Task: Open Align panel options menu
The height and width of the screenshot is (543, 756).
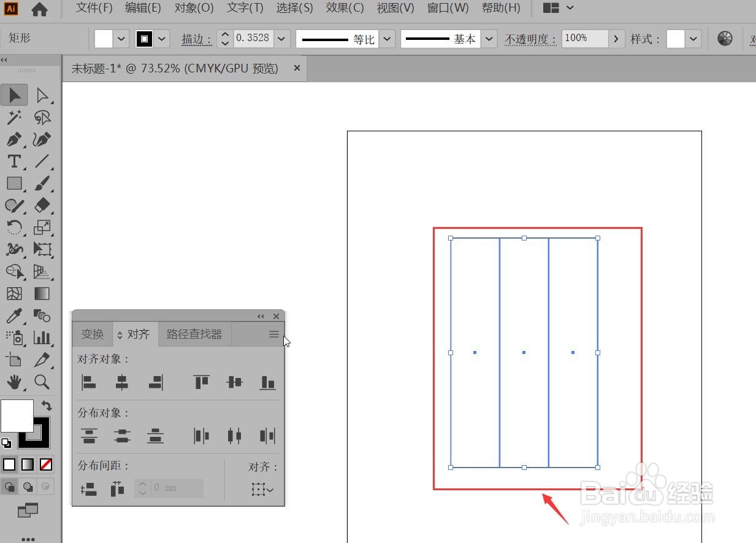Action: coord(274,334)
